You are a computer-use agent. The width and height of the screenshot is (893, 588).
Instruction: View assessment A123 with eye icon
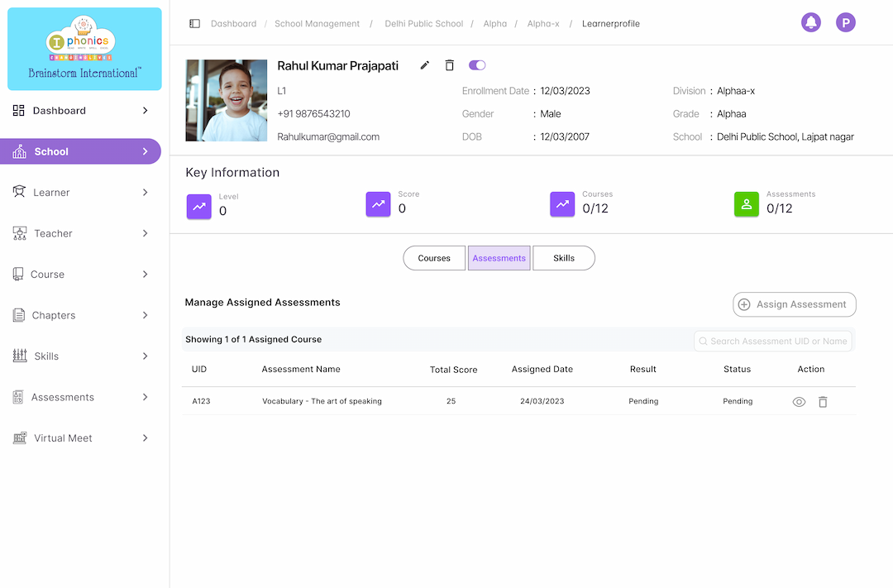click(799, 402)
